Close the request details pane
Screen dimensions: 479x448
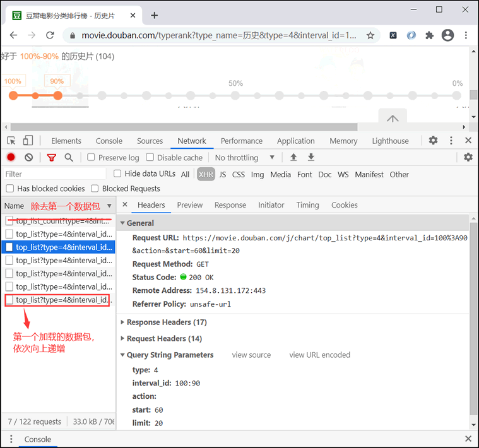(x=124, y=204)
